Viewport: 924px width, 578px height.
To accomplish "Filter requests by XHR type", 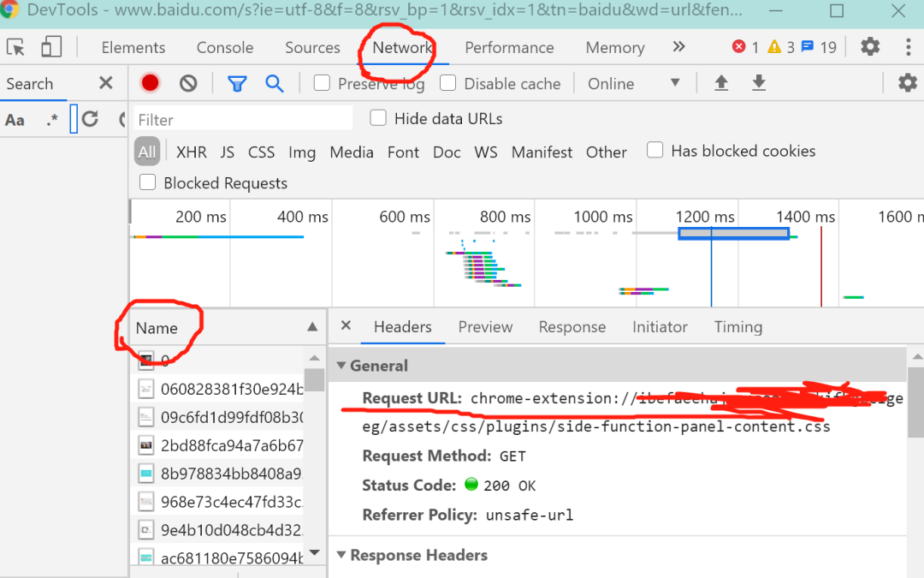I will [192, 152].
